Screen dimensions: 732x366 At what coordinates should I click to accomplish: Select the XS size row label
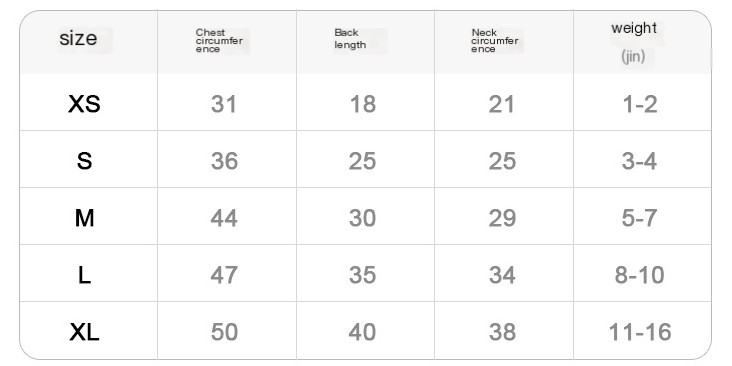[84, 104]
